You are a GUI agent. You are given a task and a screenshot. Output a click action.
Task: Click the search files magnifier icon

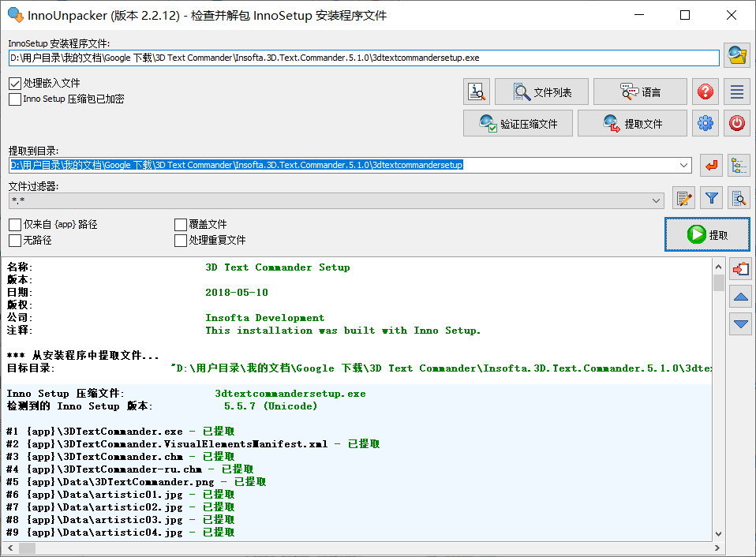click(739, 198)
